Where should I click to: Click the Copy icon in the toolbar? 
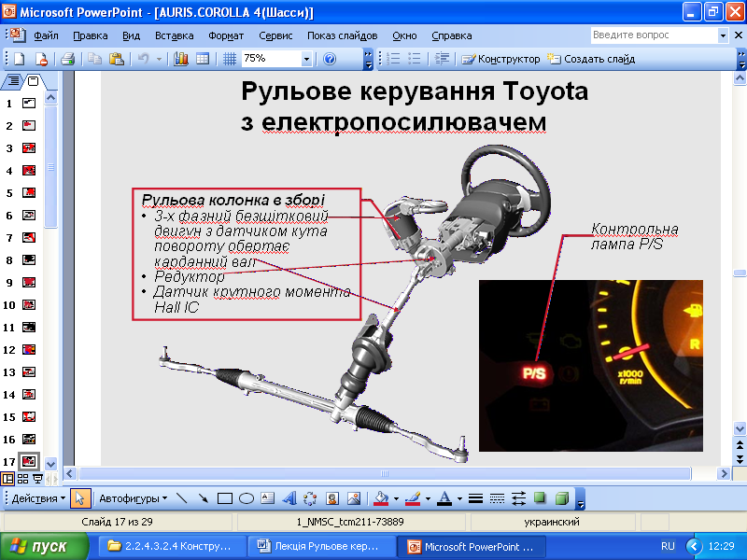(95, 59)
